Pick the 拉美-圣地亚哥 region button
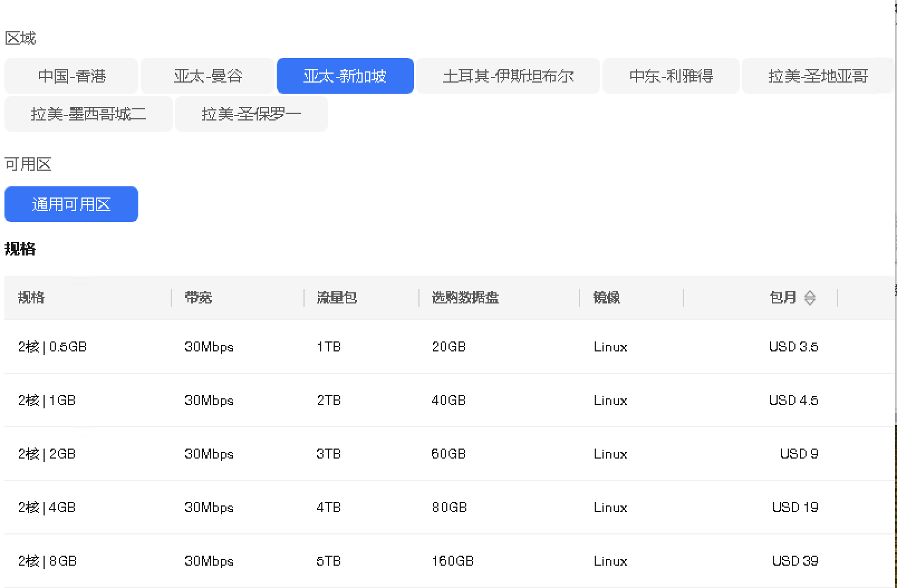This screenshot has width=897, height=588. 817,76
